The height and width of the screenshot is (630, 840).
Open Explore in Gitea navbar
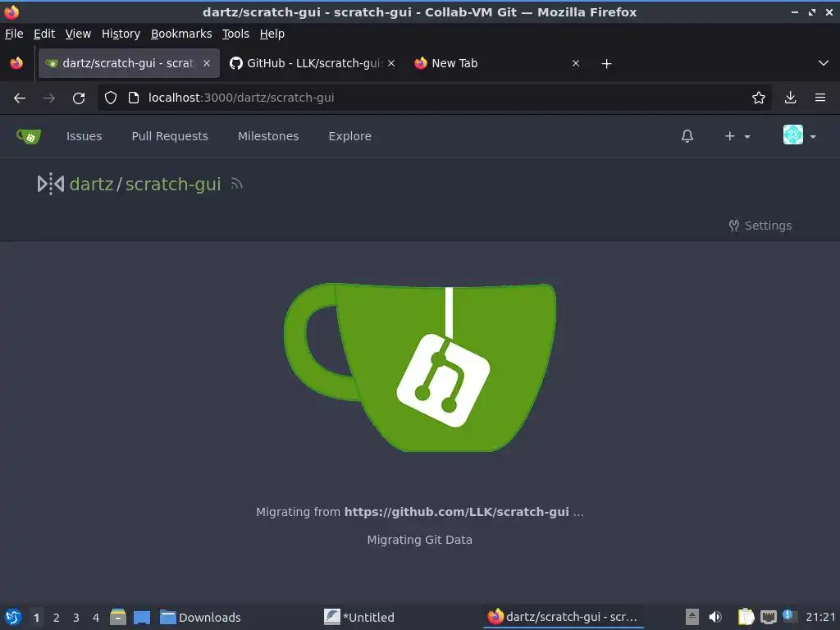tap(349, 136)
